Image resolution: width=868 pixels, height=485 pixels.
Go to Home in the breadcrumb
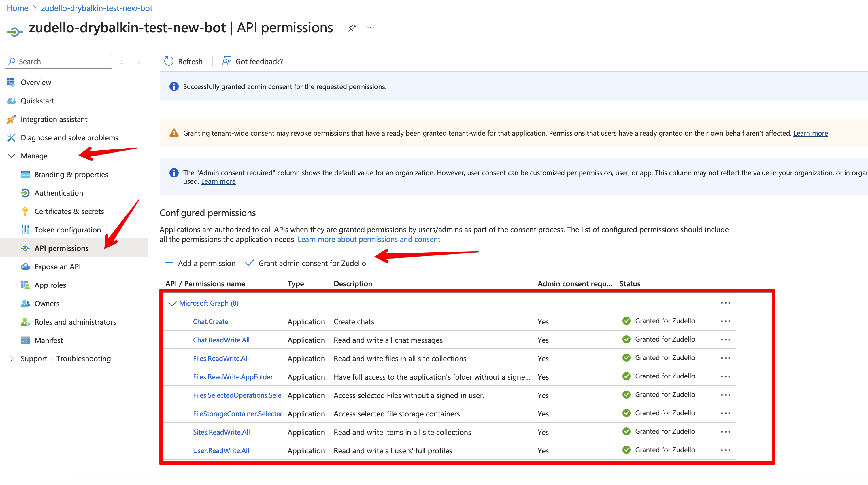[18, 8]
